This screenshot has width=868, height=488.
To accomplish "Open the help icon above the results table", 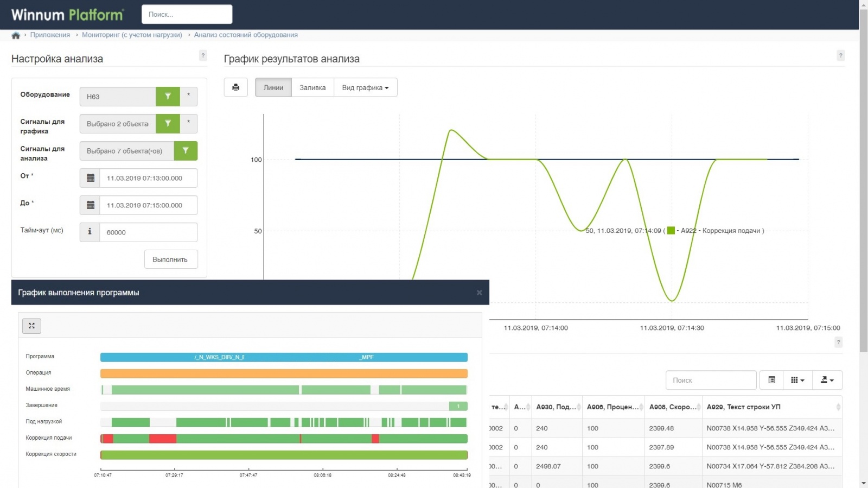I will pyautogui.click(x=838, y=342).
